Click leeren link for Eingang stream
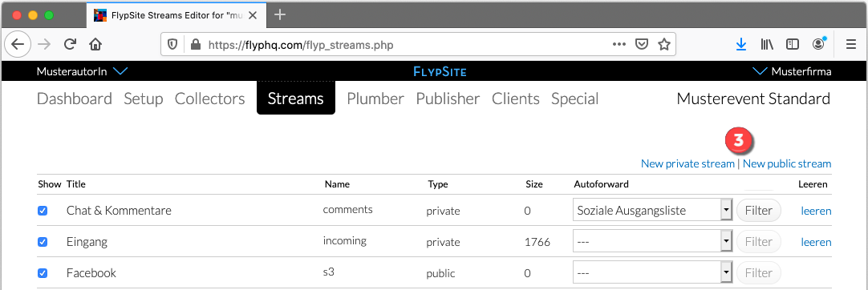Viewport: 868px width, 290px height. pos(816,242)
